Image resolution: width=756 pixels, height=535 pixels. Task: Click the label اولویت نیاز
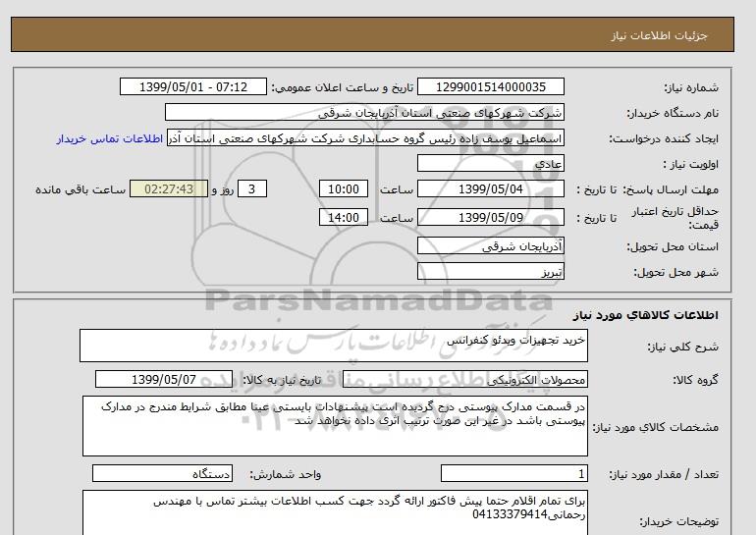[690, 164]
